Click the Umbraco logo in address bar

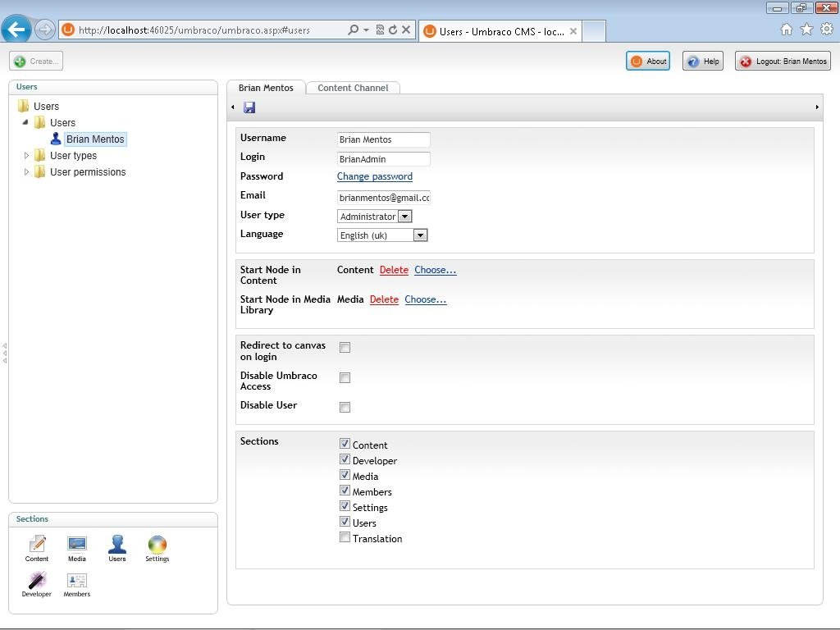coord(68,30)
